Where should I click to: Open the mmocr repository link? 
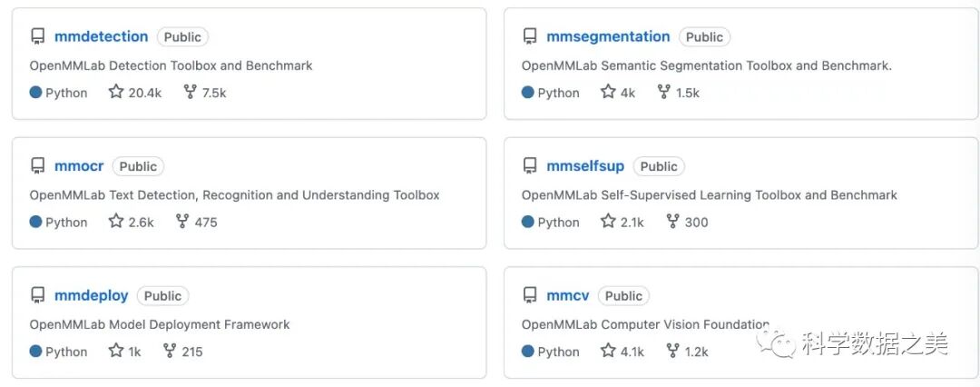(79, 166)
